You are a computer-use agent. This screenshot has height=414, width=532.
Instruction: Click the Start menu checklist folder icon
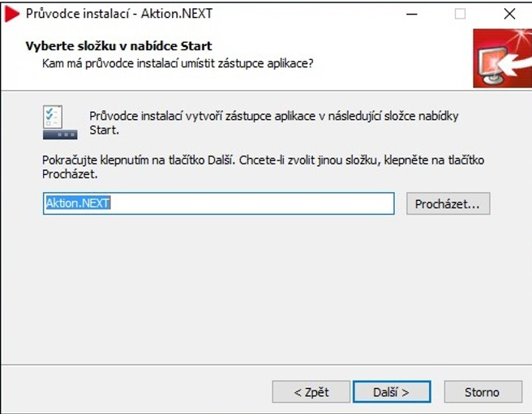click(60, 122)
